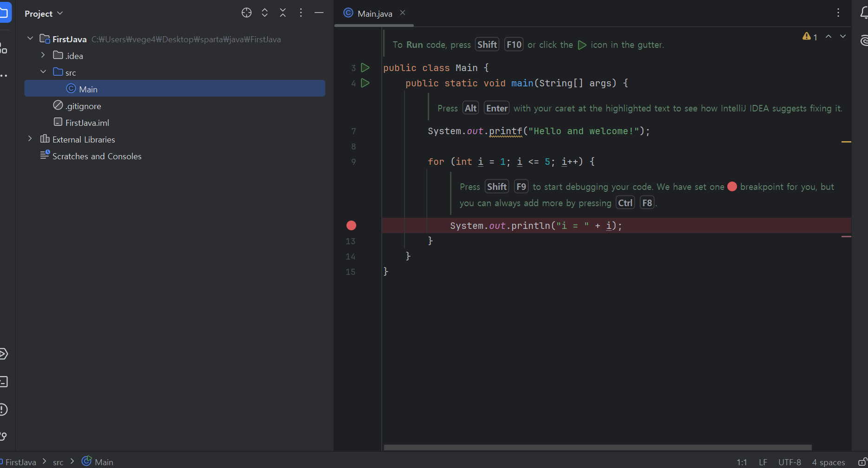
Task: Collapse the FirstJava root node
Action: [x=30, y=39]
